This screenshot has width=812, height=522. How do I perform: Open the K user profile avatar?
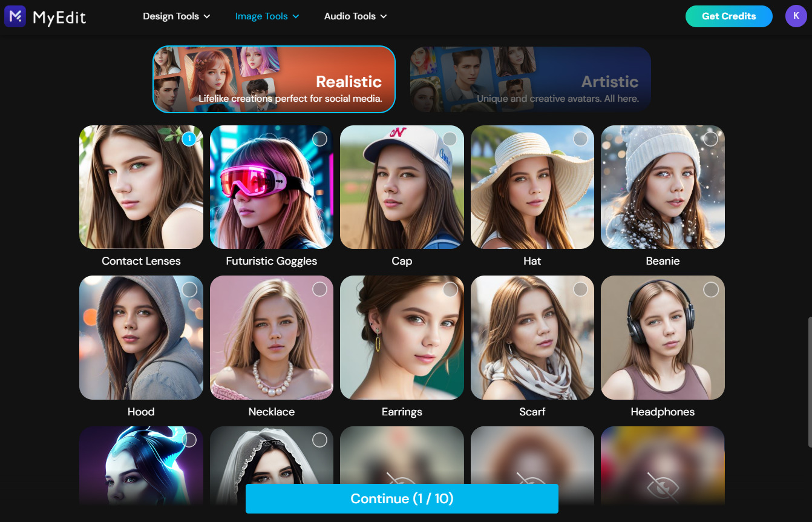(796, 16)
